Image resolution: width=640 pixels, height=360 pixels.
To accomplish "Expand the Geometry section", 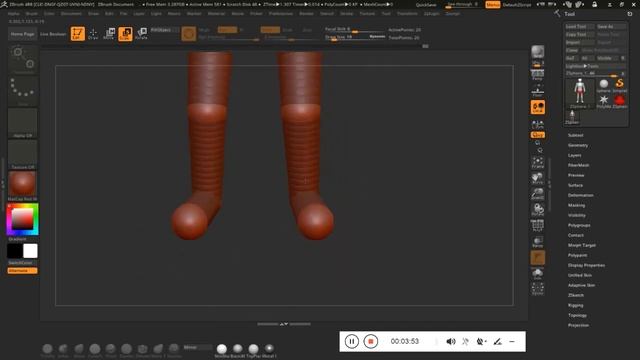I will click(578, 145).
